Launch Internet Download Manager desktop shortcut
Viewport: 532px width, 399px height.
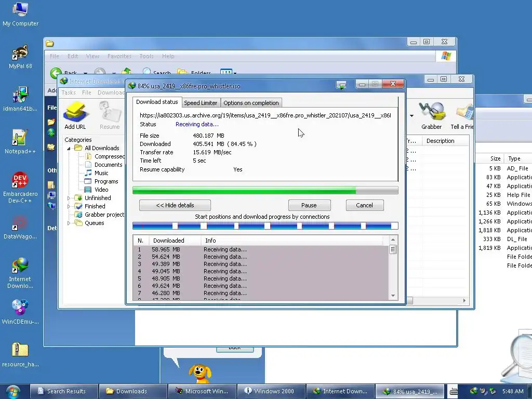tap(20, 273)
